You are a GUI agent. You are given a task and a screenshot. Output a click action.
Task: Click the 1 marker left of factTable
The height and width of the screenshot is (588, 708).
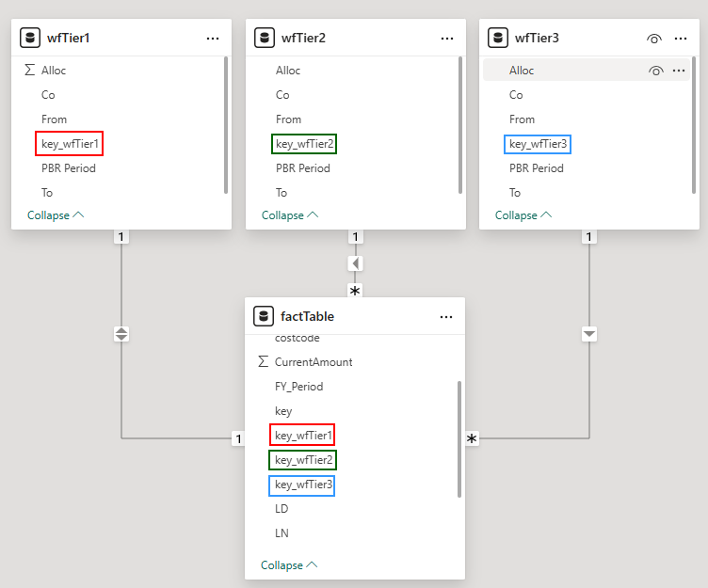238,438
